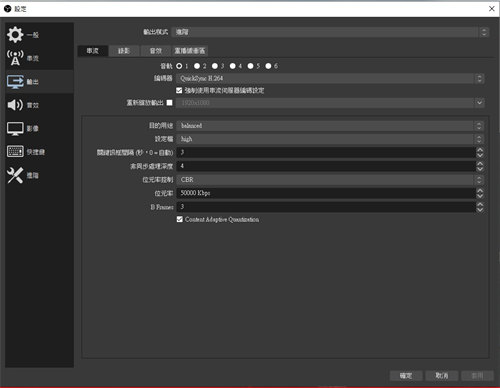Click the B Frames input field
The image size is (500, 388).
pyautogui.click(x=326, y=207)
